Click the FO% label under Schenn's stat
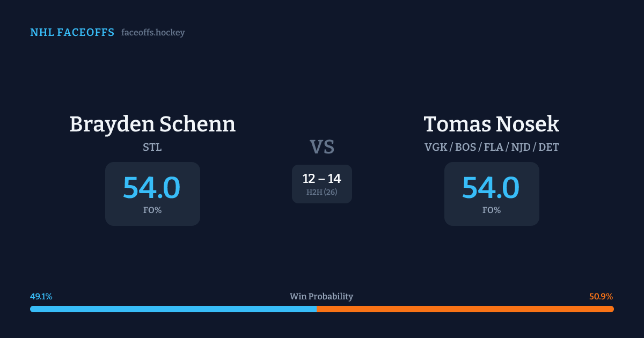The width and height of the screenshot is (644, 338). 152,210
